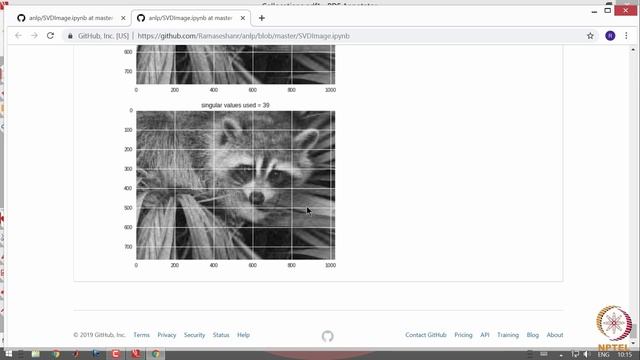Open the Chrome three-dot menu
Screen dimensions: 640x360
point(626,36)
